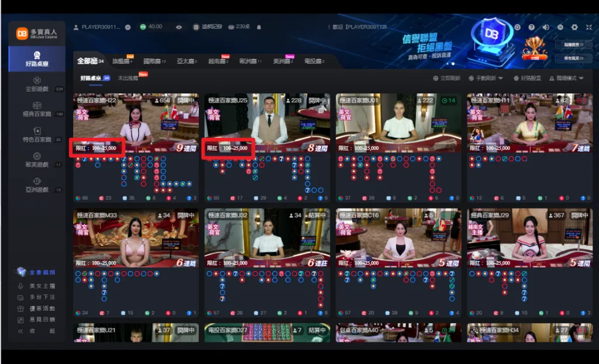
Task: Open the 好路桌臺 sidebar section
Action: pos(37,59)
